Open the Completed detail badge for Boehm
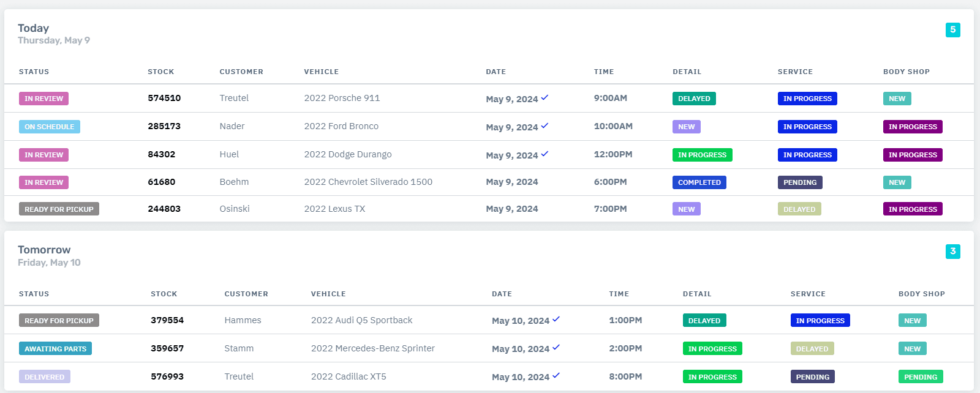Image resolution: width=980 pixels, height=393 pixels. point(699,182)
